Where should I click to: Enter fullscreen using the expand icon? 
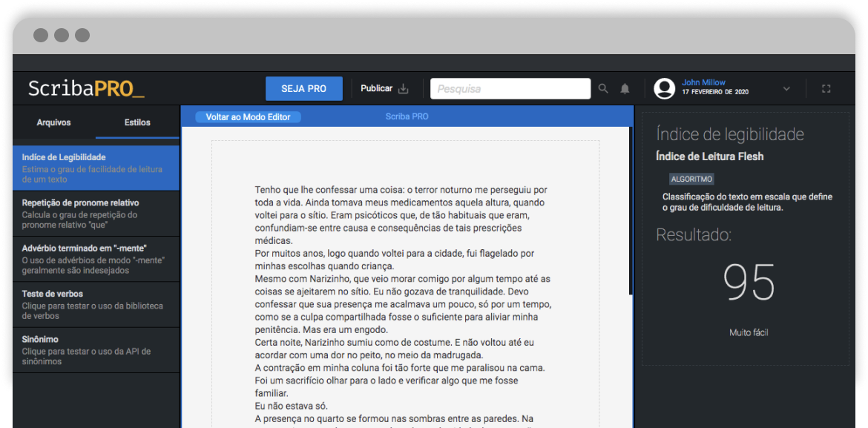pos(826,88)
